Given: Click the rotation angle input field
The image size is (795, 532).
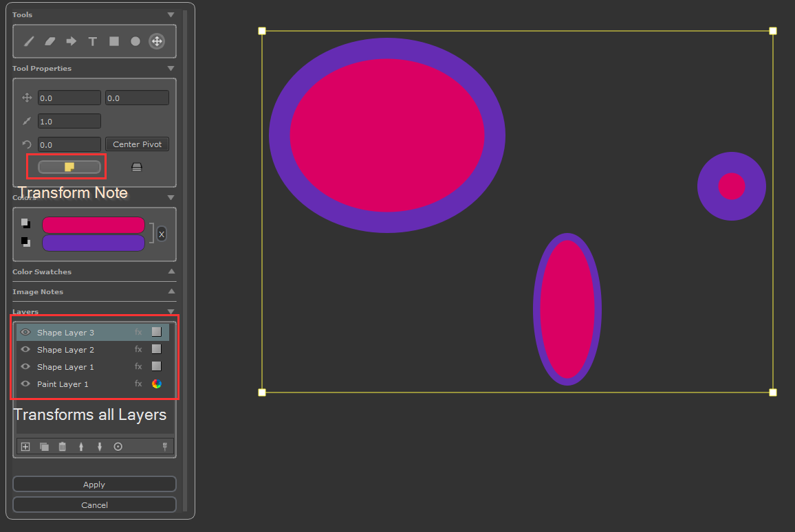Looking at the screenshot, I should click(69, 145).
